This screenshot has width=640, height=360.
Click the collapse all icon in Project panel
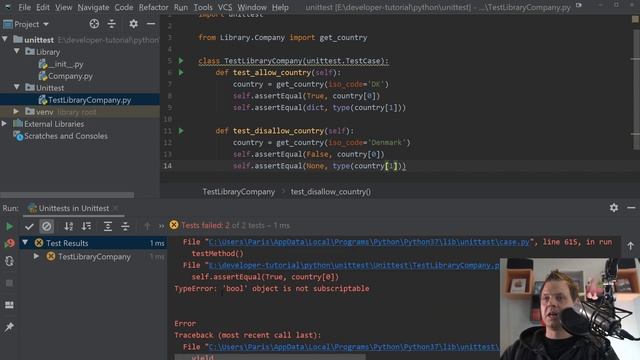pos(111,24)
